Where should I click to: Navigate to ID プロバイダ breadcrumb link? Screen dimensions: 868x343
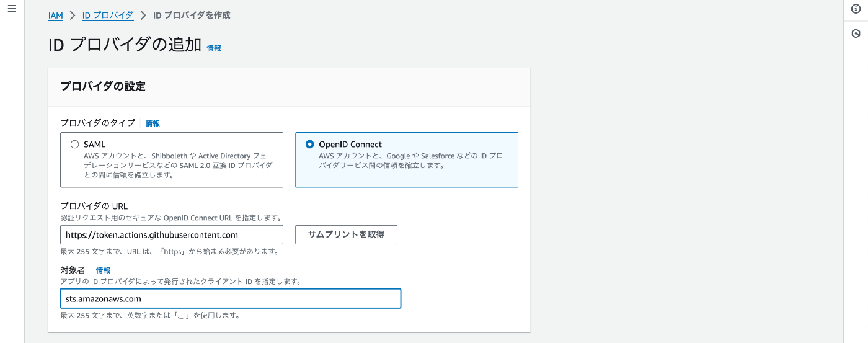(108, 16)
